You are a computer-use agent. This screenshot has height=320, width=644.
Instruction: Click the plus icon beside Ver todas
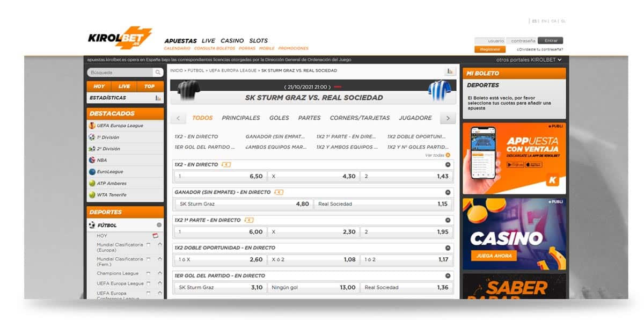[x=448, y=155]
